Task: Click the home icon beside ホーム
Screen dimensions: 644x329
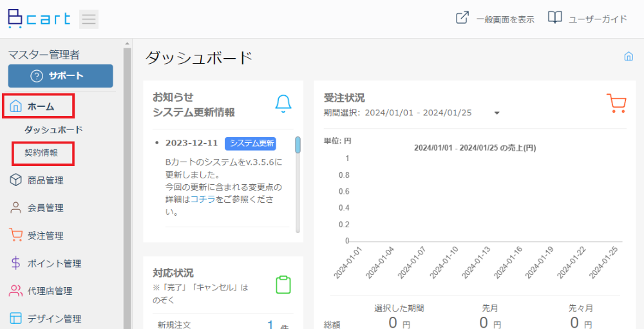Action: coord(15,107)
